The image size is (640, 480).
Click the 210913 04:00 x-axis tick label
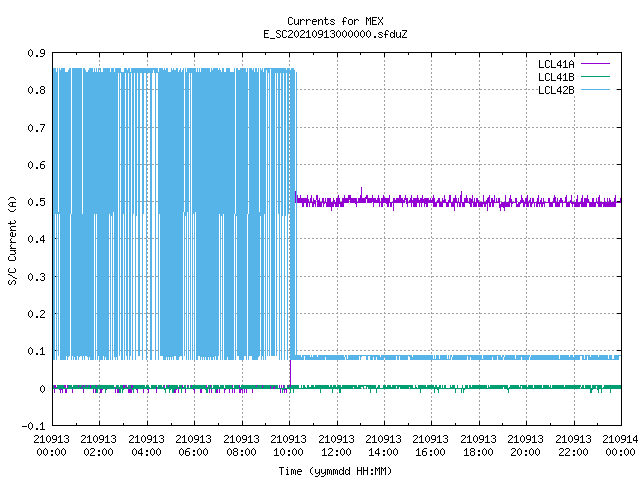(x=146, y=446)
